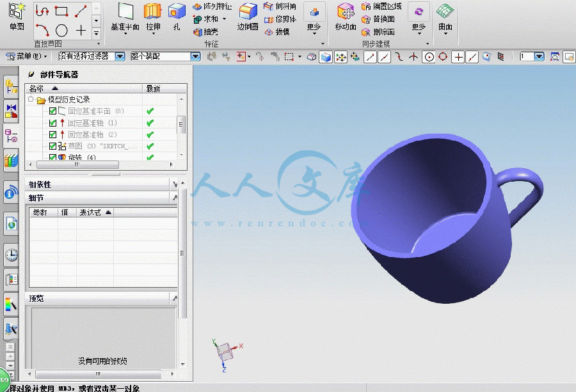Sort by the 表达式 column header
Screen dimensions: 576x392
click(x=95, y=212)
